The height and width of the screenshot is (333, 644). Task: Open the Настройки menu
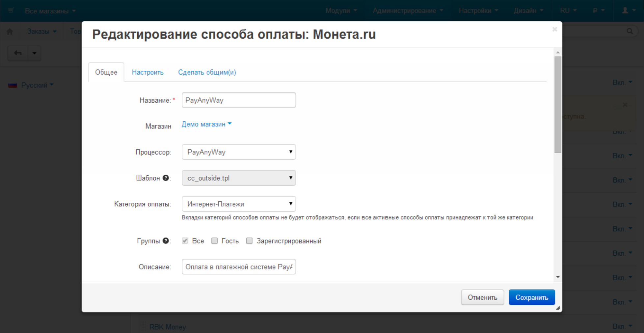(478, 11)
